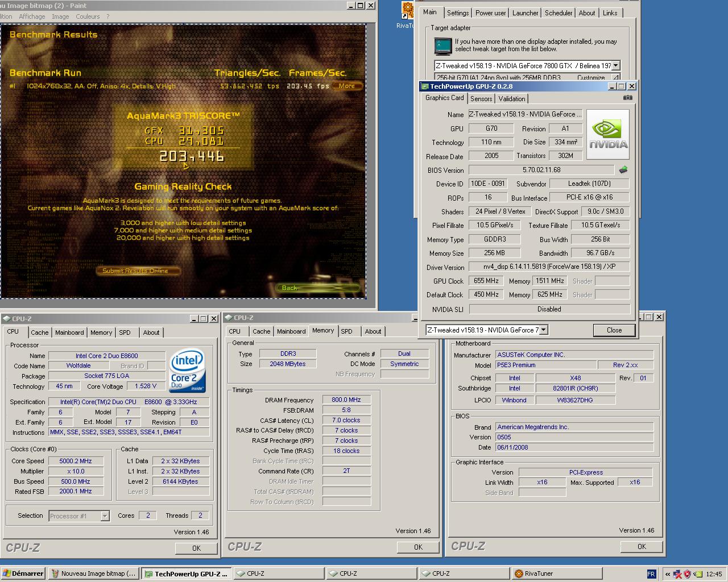Click the Driver Version field in GPU-Z
The image size is (728, 582).
(549, 267)
